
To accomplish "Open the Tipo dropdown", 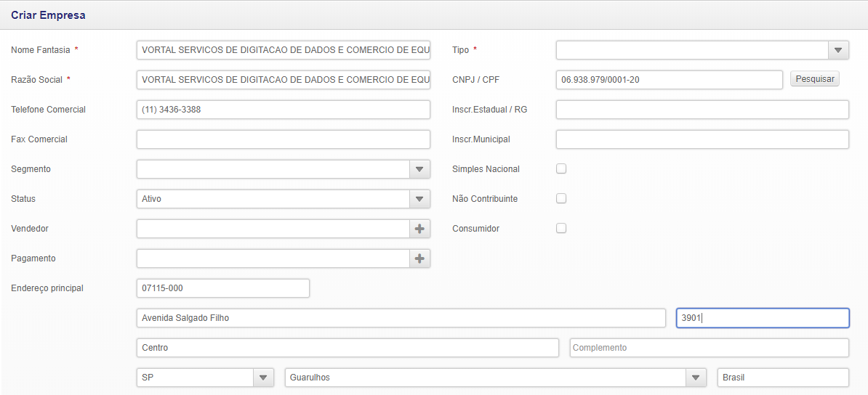I will click(838, 50).
